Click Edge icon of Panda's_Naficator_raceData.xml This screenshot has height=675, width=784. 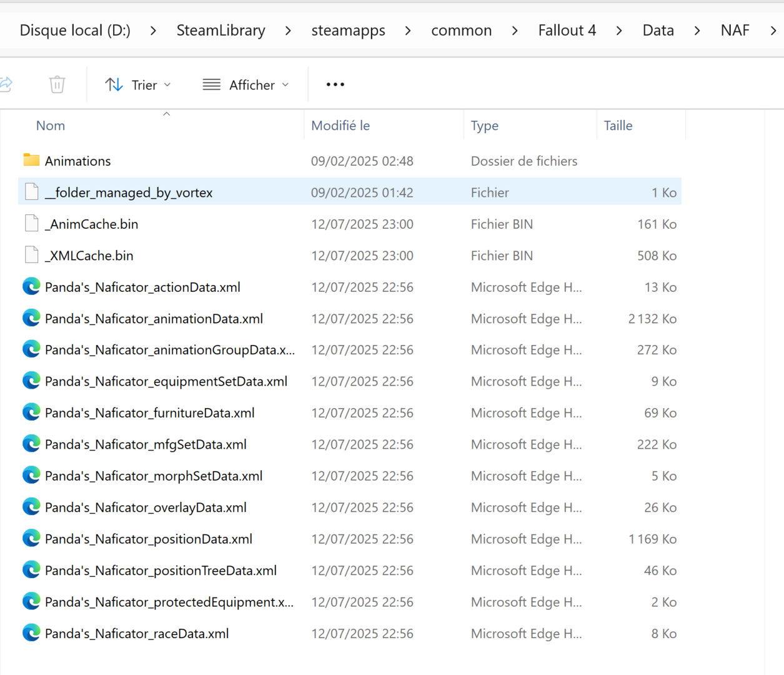pyautogui.click(x=31, y=632)
